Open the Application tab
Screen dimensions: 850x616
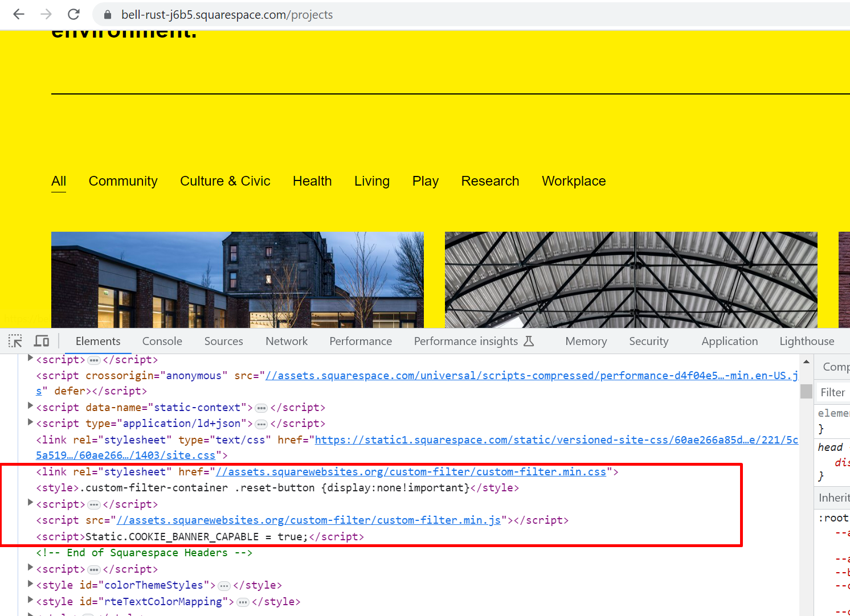tap(730, 341)
